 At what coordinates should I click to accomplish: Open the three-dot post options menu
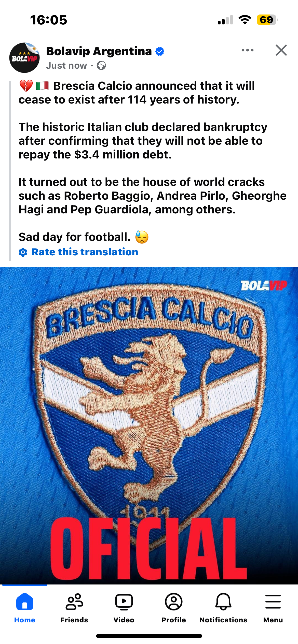click(x=247, y=50)
